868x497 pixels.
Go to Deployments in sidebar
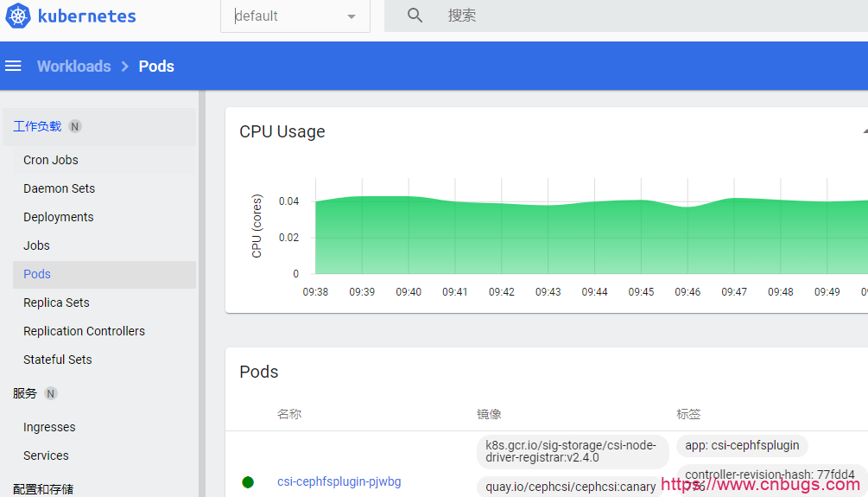pyautogui.click(x=58, y=217)
